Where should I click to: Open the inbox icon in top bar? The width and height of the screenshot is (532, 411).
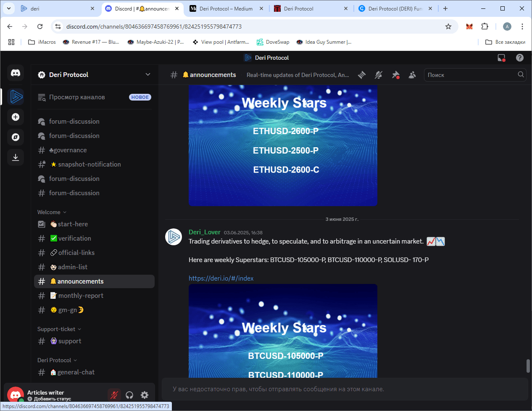(501, 58)
